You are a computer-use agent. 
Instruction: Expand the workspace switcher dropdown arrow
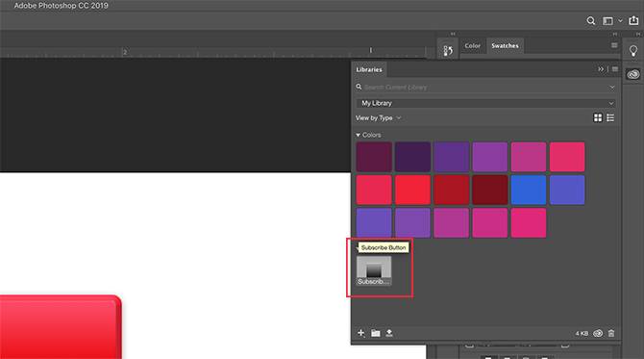pyautogui.click(x=620, y=20)
